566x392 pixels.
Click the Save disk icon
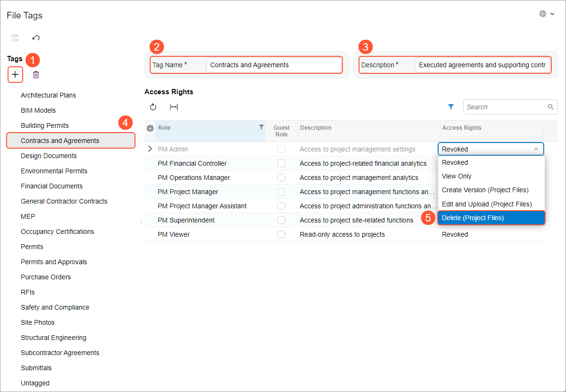pos(15,37)
